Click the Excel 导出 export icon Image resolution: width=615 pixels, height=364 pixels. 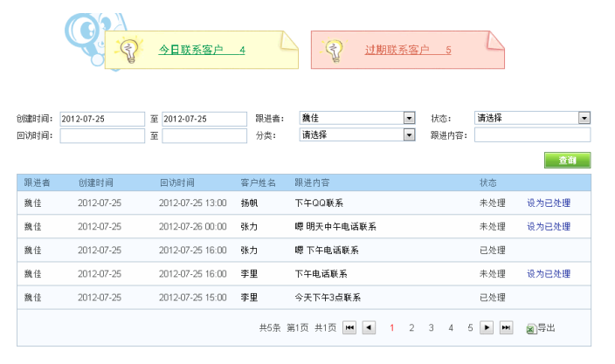531,328
